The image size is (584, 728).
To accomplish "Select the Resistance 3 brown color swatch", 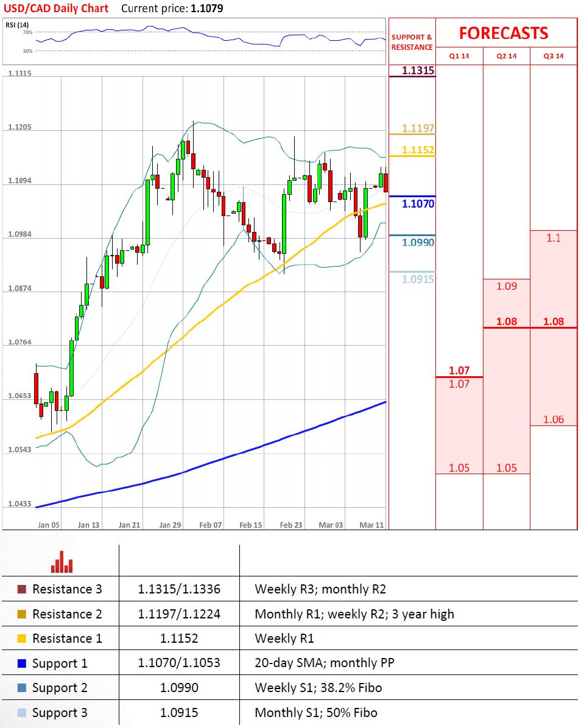I will point(22,589).
